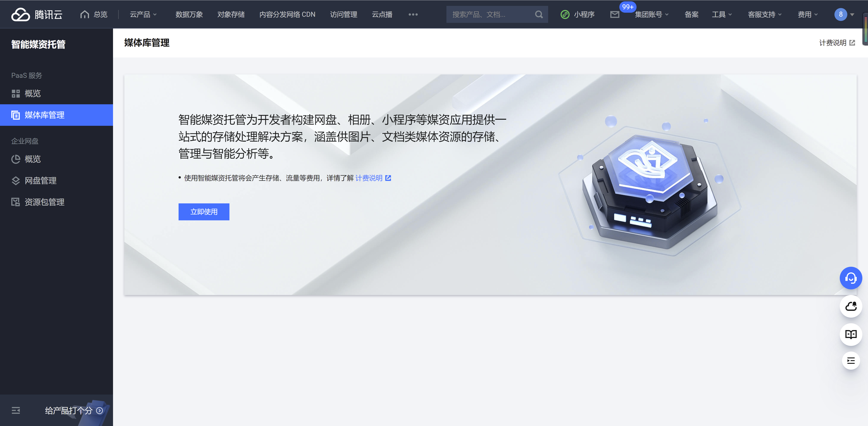Open the mail notifications envelope icon

(615, 14)
